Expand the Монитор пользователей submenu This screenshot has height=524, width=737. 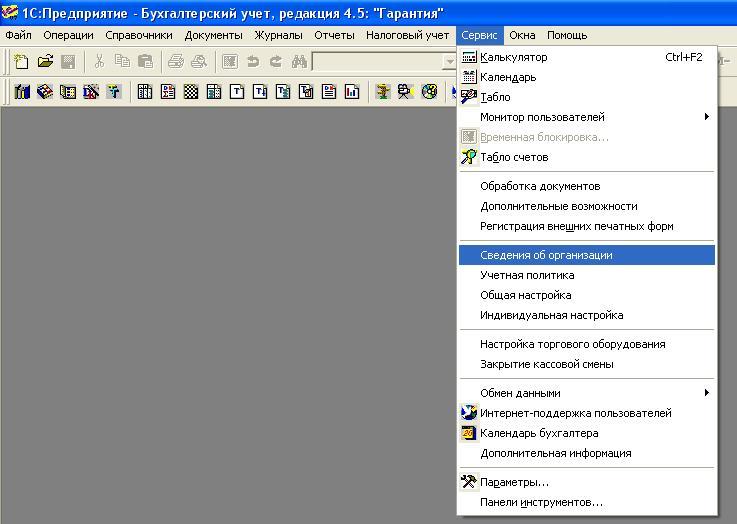click(x=587, y=117)
